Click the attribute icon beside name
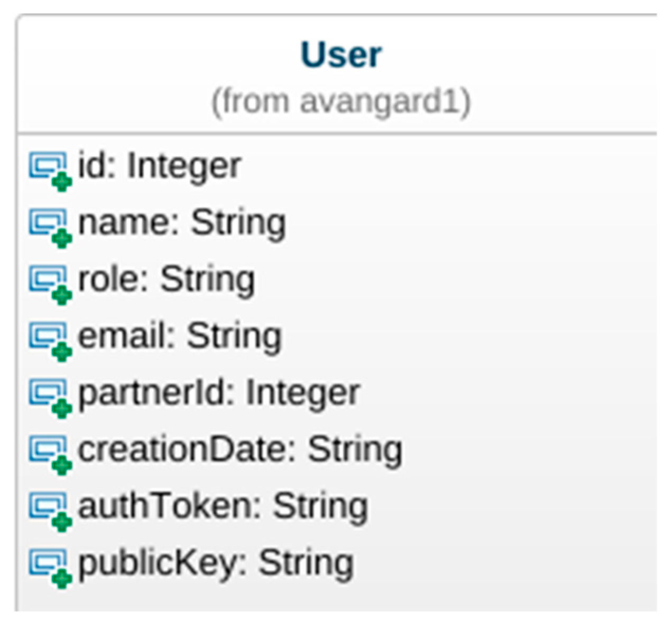The height and width of the screenshot is (628, 672). pyautogui.click(x=50, y=227)
